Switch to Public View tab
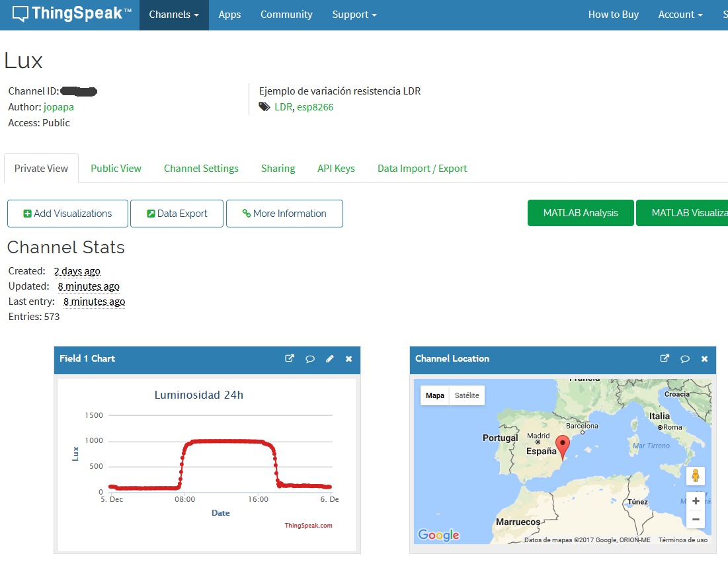Image resolution: width=728 pixels, height=564 pixels. (x=116, y=169)
